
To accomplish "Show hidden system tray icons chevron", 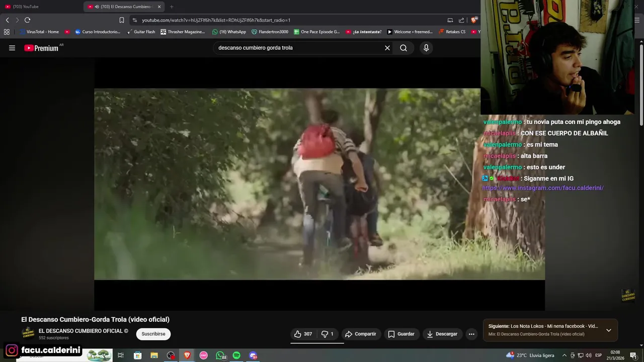I will click(x=564, y=355).
